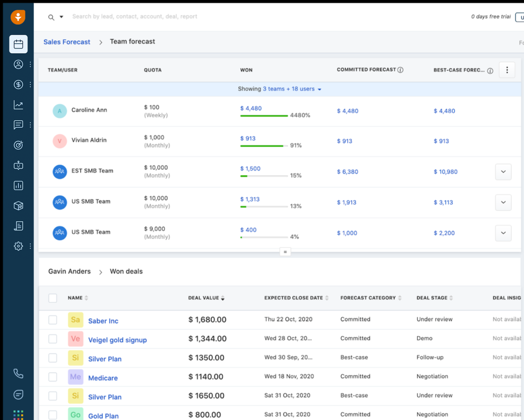
Task: Open the three-dot menu on the forecast table
Action: click(x=507, y=70)
